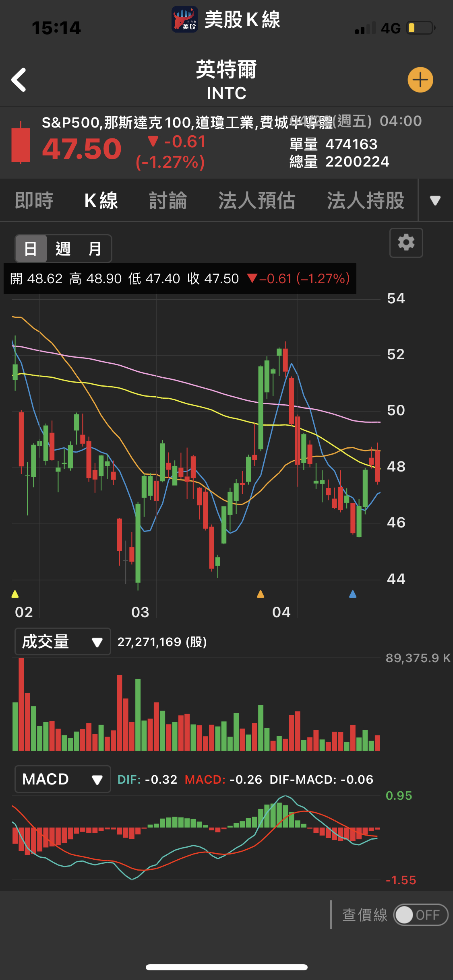Image resolution: width=453 pixels, height=980 pixels.
Task: Tap the blue triangle event marker
Action: [x=353, y=594]
